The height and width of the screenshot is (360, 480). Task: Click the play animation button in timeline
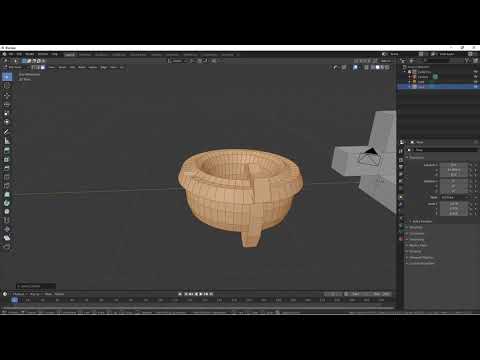(201, 294)
